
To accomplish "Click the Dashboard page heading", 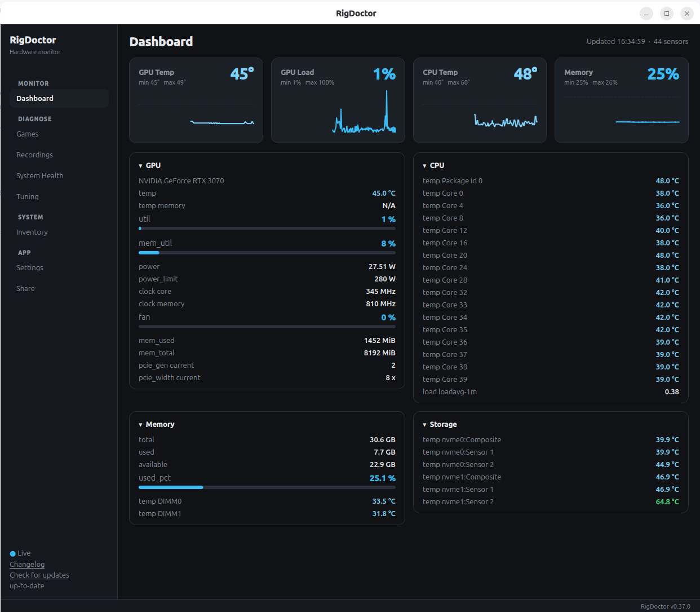I will pos(161,42).
